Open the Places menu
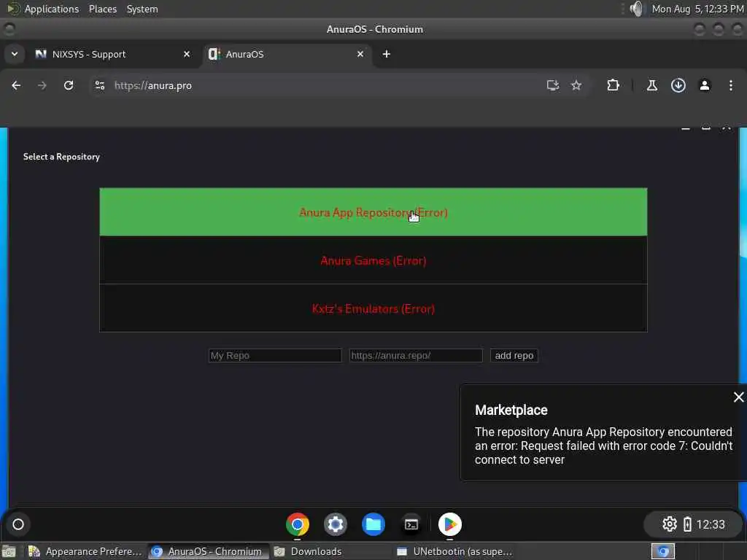The height and width of the screenshot is (560, 747). [x=102, y=9]
